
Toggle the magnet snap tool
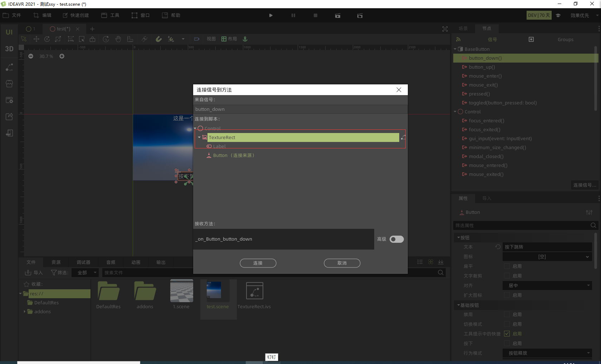pos(159,39)
